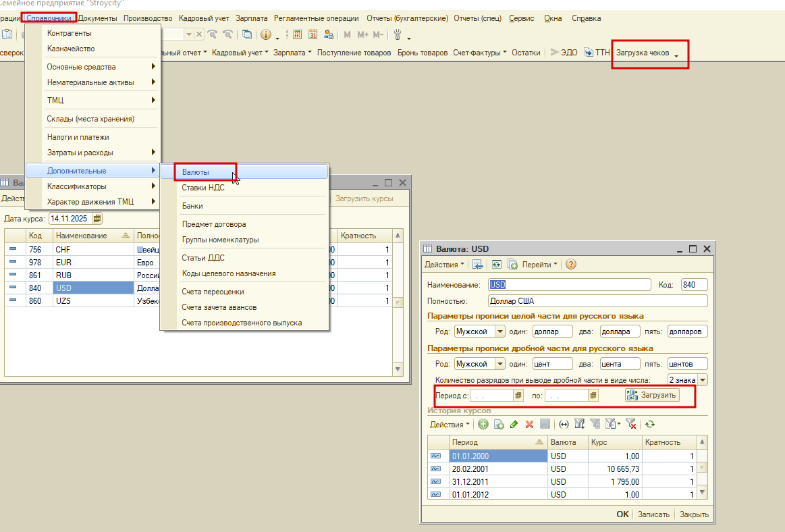The height and width of the screenshot is (532, 785).
Task: Open the Перейти dropdown in currency window
Action: click(x=540, y=265)
